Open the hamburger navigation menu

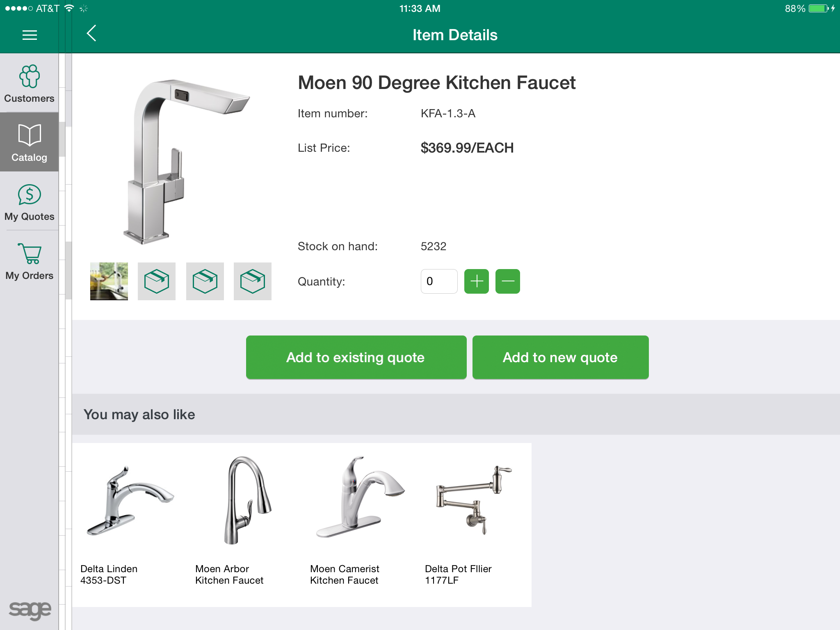coord(29,35)
